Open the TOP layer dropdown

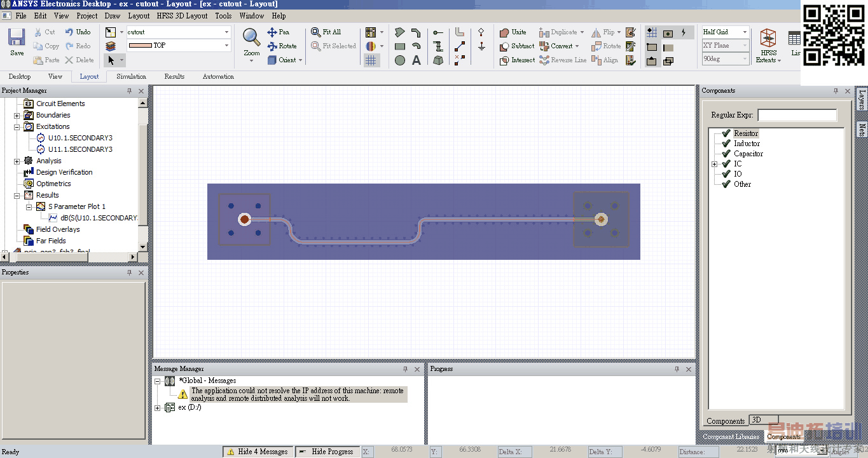(226, 46)
